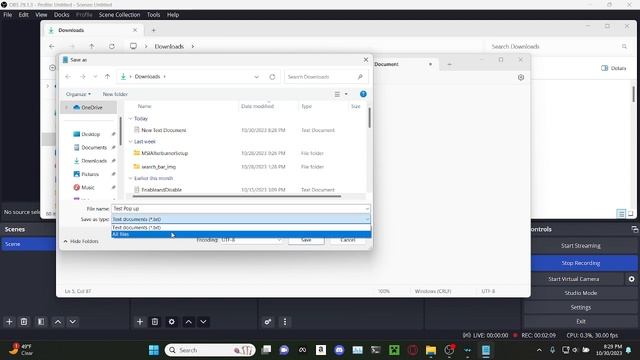Click Start Streaming in OBS Controls

[580, 246]
